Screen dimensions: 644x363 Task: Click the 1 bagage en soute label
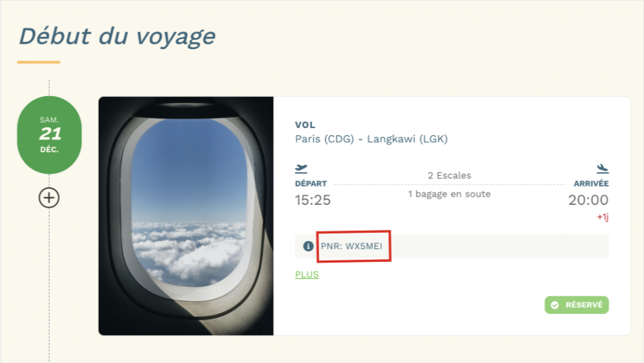pyautogui.click(x=449, y=194)
